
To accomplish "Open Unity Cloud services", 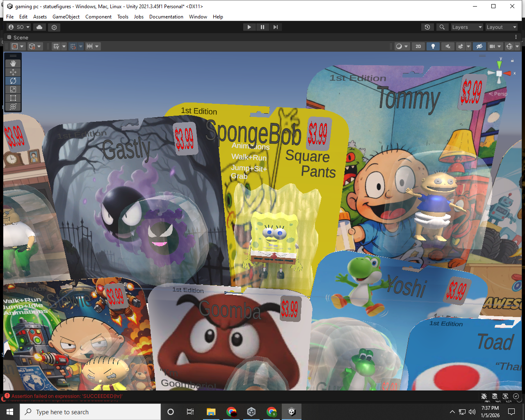I will click(39, 27).
